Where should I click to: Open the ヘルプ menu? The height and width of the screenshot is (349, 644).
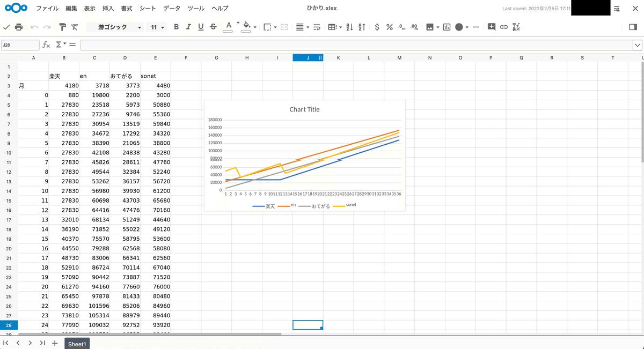[220, 9]
